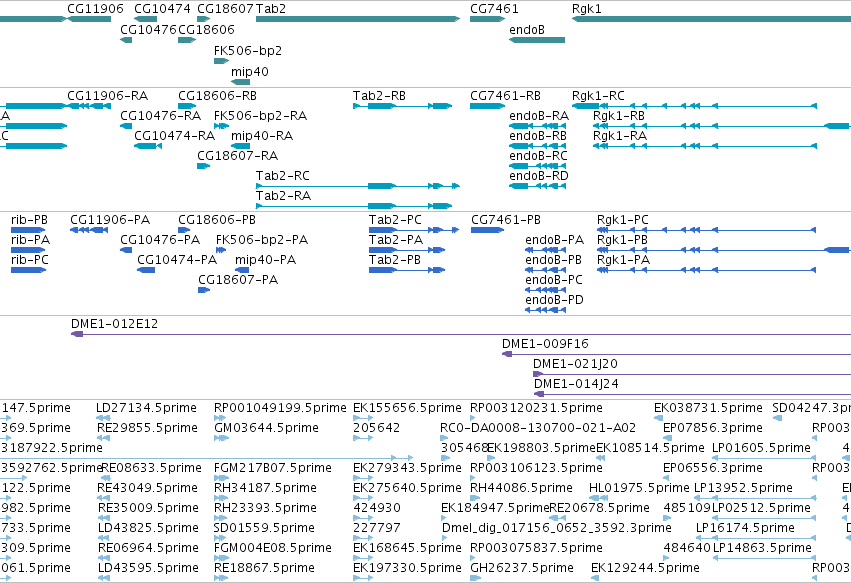Select the CG7461-RB transcript label

[x=505, y=96]
